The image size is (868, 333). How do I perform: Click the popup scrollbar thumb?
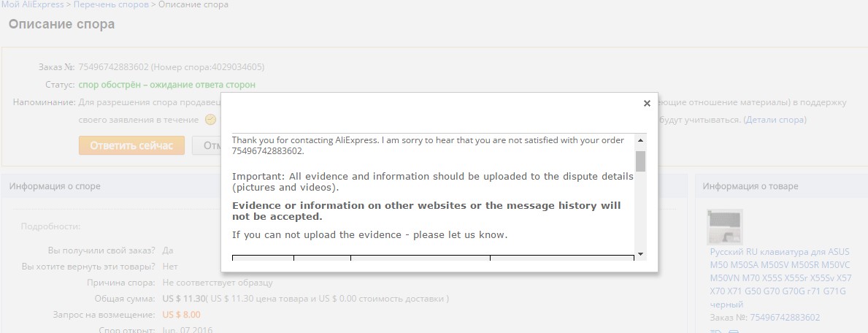[640, 161]
